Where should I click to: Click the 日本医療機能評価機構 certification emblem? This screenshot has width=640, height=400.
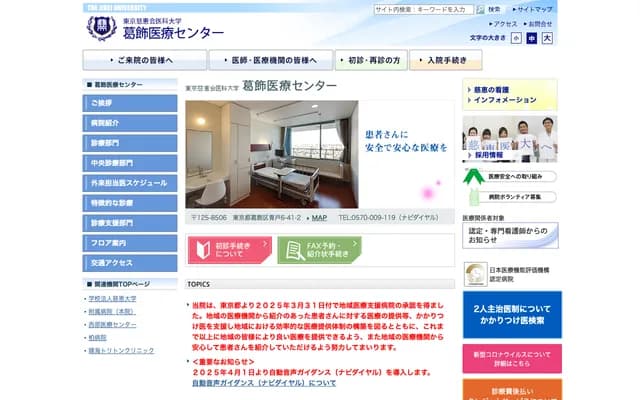476,274
